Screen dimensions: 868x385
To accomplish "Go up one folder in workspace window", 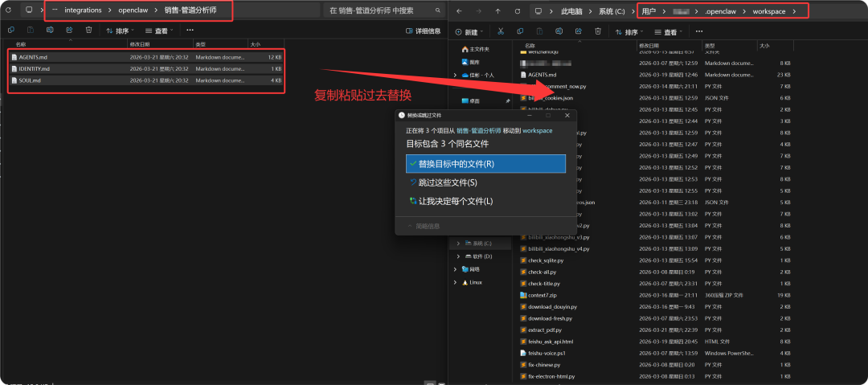I will [x=497, y=11].
